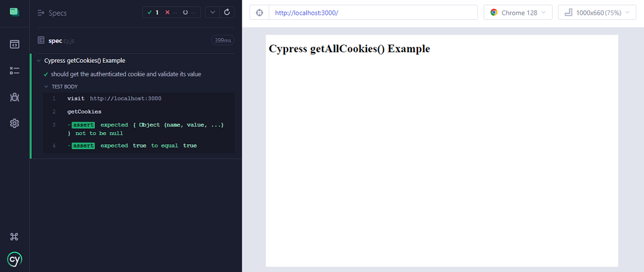The image size is (644, 272).
Task: Click the failed tests red X count
Action: 171,12
